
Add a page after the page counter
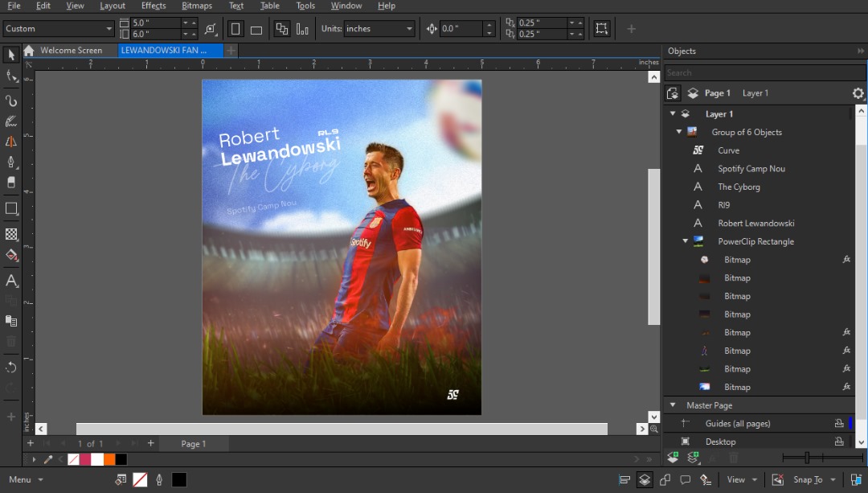tap(150, 443)
